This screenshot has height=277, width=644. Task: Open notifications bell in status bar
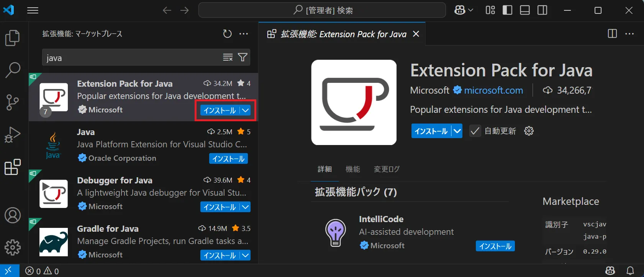coord(630,271)
